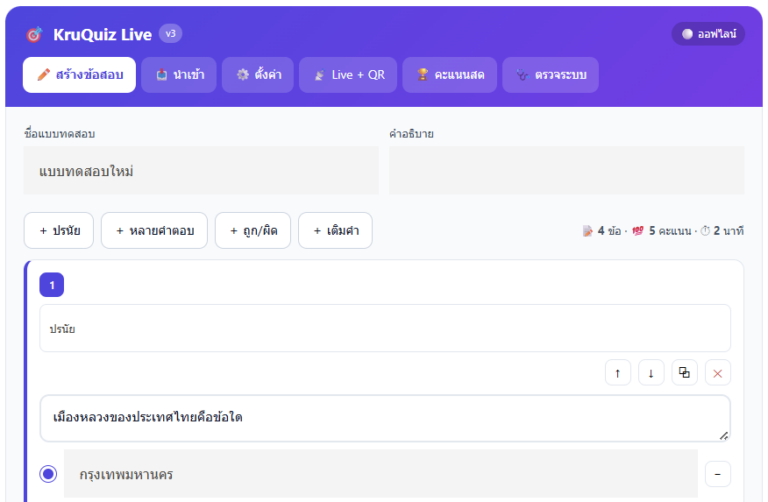
Task: Add a หลายคำตอบ multi-answer question
Action: click(x=154, y=231)
